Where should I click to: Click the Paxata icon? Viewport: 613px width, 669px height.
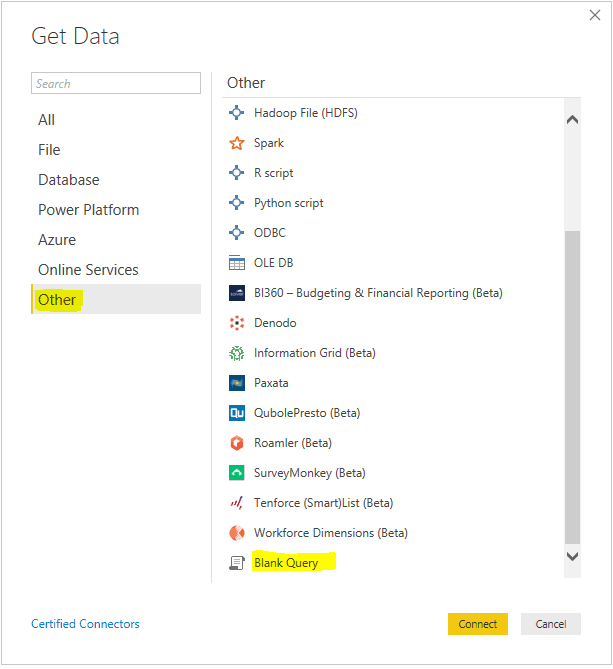(x=236, y=383)
